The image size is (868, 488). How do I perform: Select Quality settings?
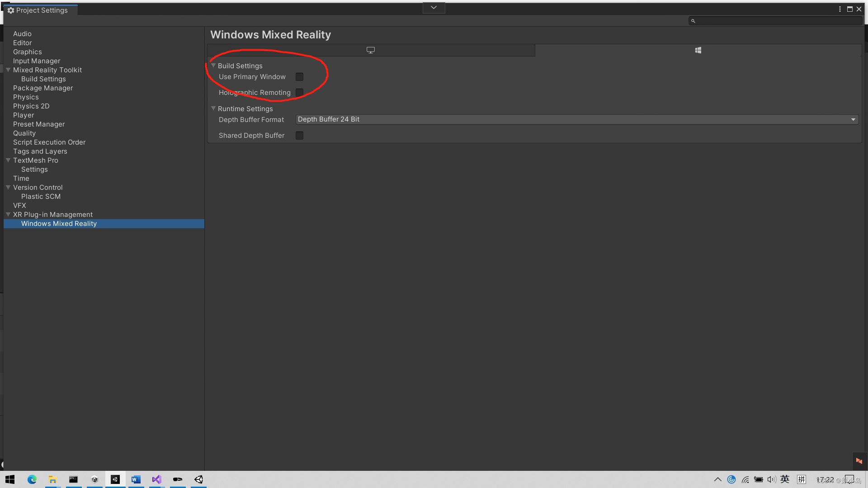coord(24,133)
